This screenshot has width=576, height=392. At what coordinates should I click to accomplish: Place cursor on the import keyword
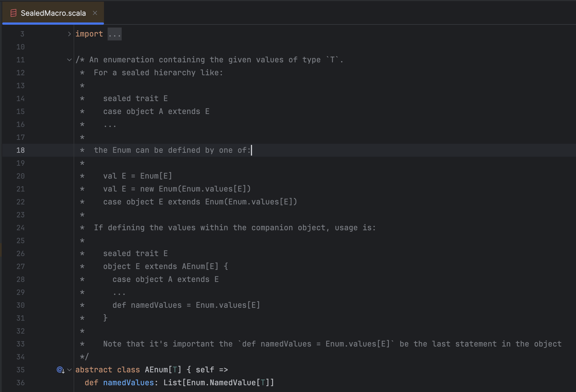click(89, 34)
